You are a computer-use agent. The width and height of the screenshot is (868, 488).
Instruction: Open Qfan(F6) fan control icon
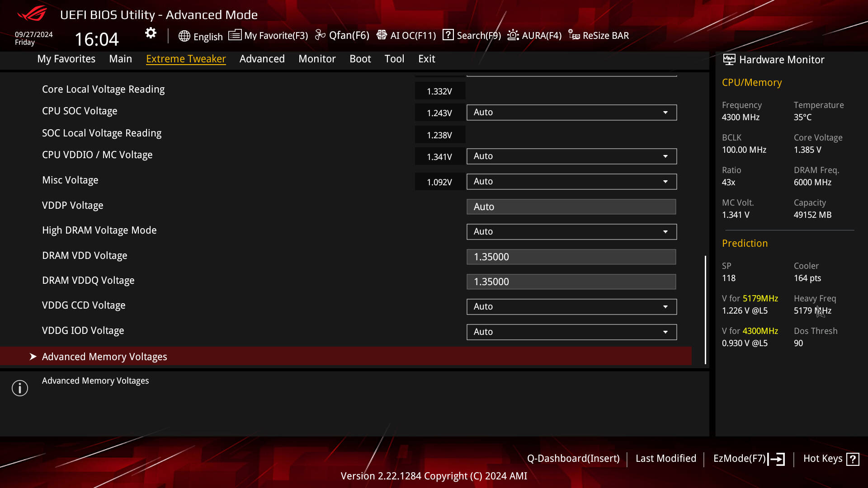pos(320,35)
